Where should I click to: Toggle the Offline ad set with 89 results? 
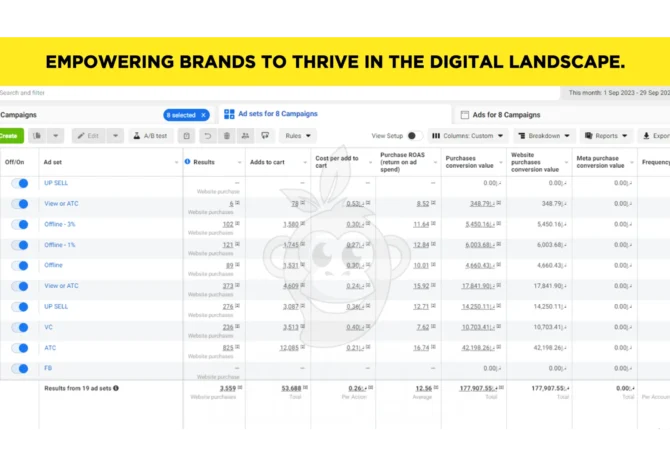(x=20, y=265)
